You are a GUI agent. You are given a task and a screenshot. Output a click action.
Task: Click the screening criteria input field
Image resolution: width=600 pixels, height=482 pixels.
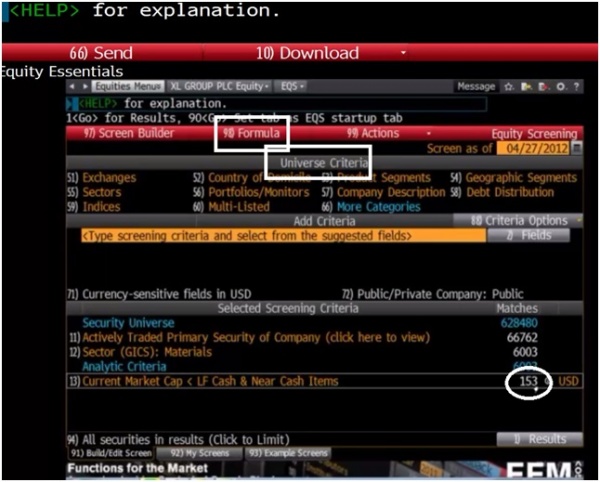283,236
